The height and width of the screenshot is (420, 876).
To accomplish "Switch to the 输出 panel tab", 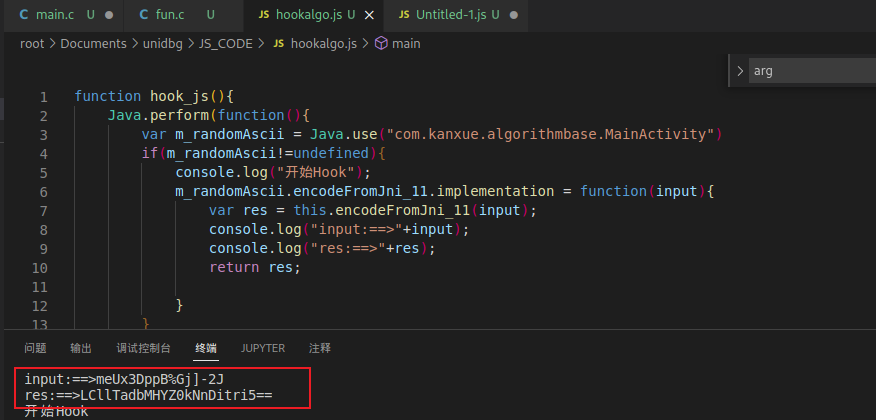I will (81, 348).
